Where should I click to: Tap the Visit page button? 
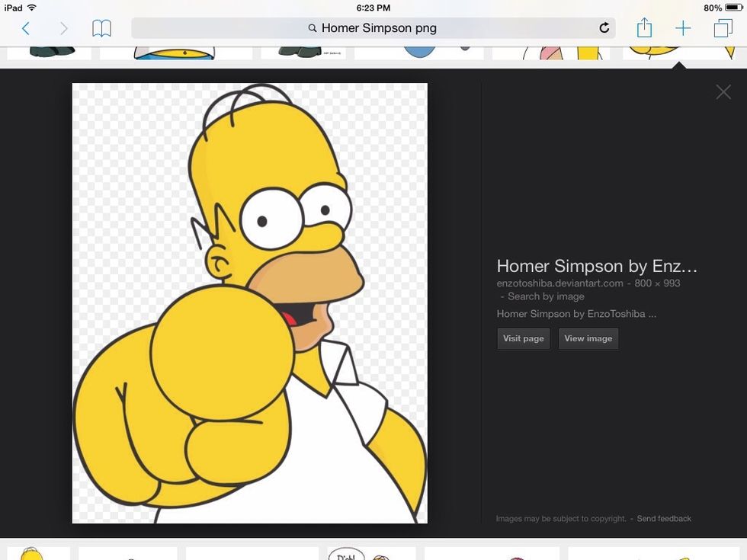pos(523,338)
